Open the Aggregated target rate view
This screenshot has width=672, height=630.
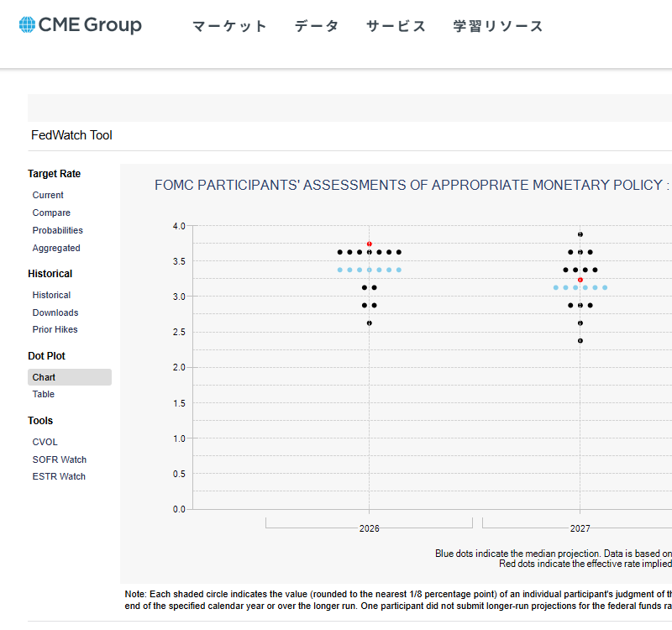(56, 248)
